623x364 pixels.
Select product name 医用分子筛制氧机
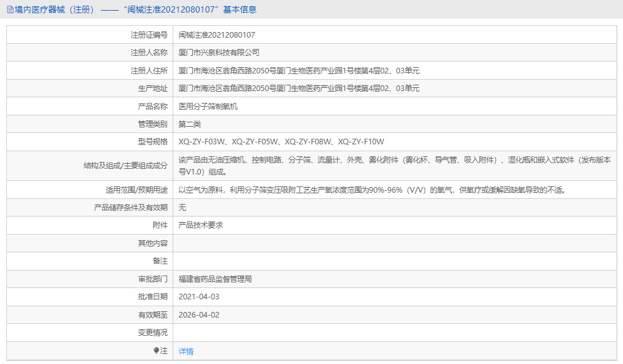[x=208, y=107]
